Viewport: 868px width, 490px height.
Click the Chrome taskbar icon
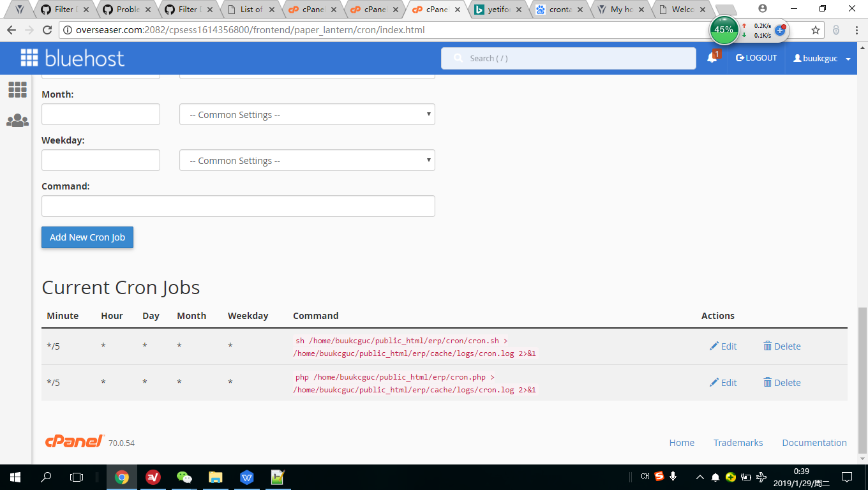pos(121,477)
